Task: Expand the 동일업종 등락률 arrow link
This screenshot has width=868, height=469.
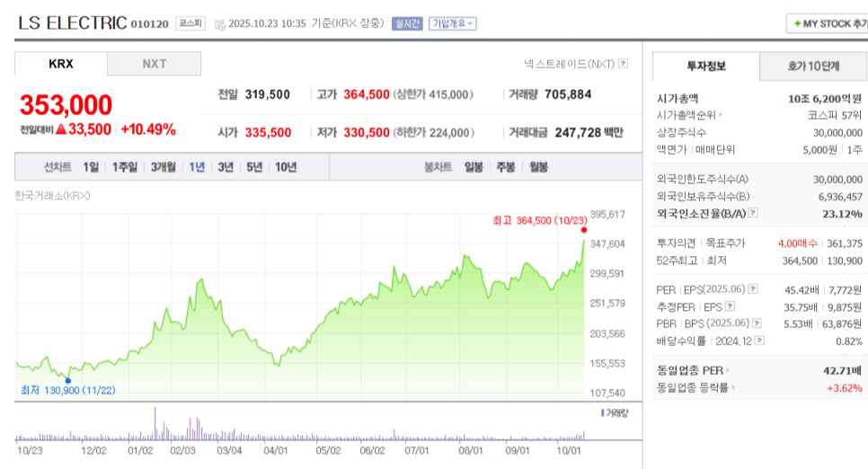Action: point(733,387)
